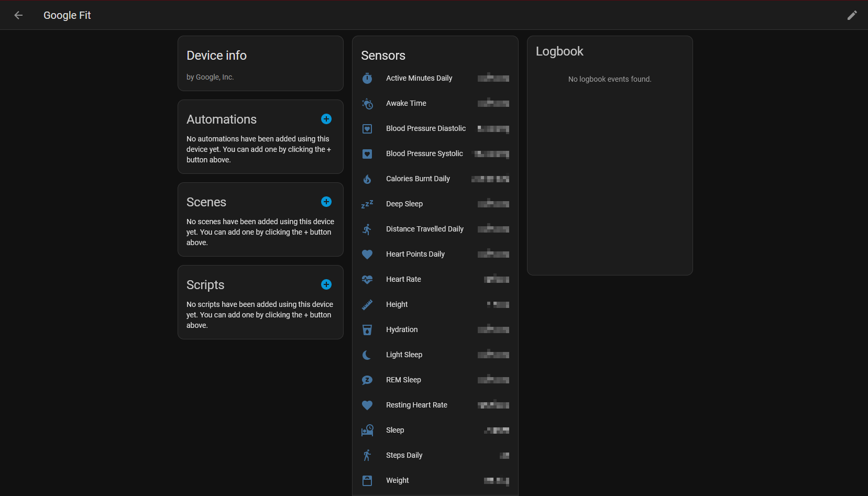Click the Active Minutes Daily timer icon
Viewport: 868px width, 496px height.
click(367, 78)
